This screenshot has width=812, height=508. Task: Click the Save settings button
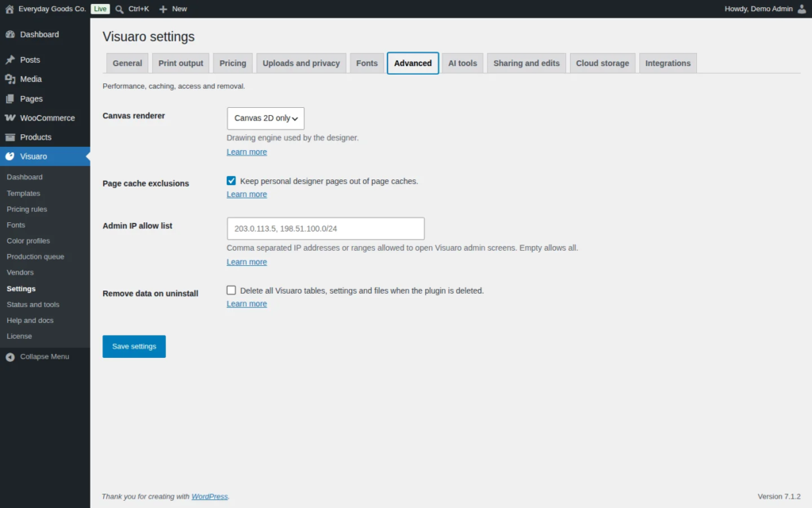(x=134, y=346)
